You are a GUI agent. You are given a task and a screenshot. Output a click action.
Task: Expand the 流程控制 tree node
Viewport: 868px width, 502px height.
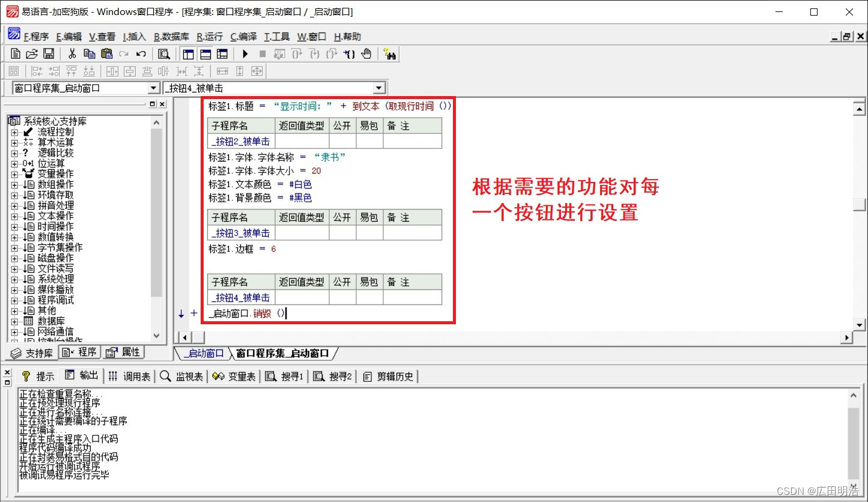(x=14, y=132)
